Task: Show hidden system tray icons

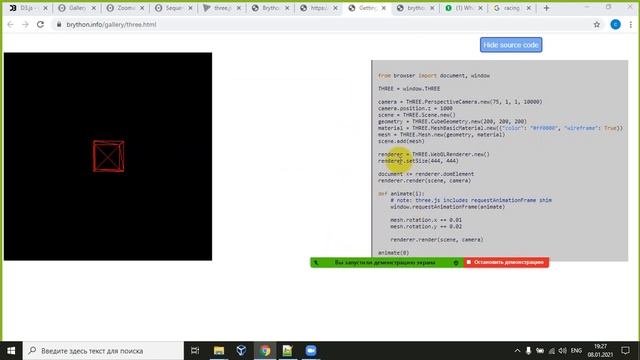Action: click(x=517, y=351)
